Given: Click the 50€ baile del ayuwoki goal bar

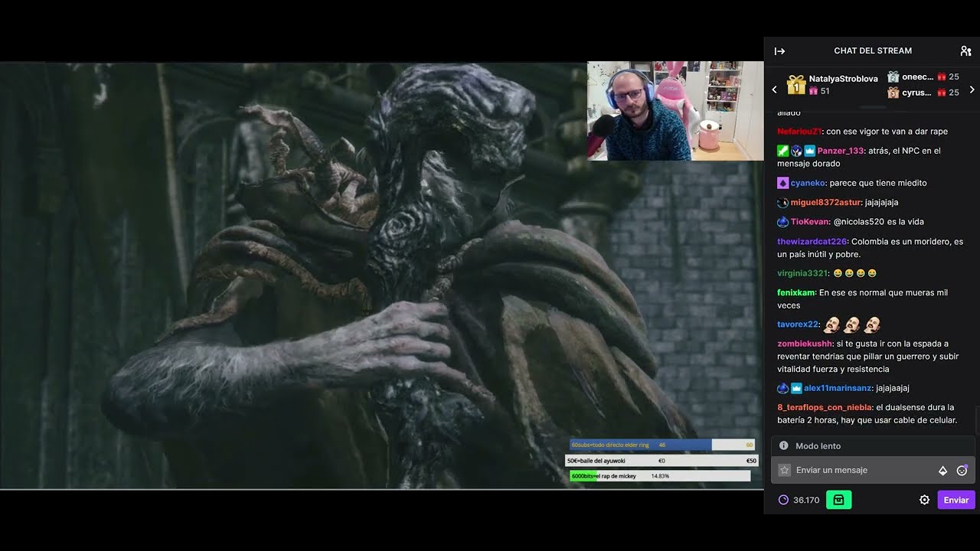Looking at the screenshot, I should coord(661,461).
